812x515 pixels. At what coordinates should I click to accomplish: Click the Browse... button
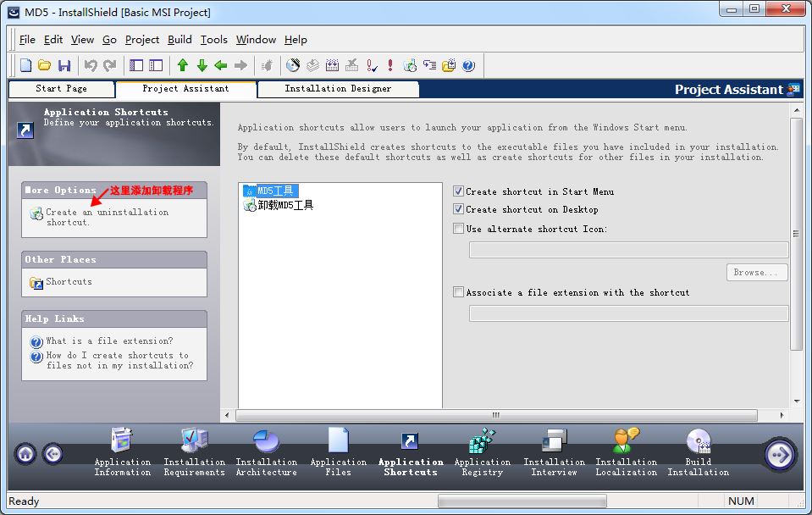tap(757, 273)
